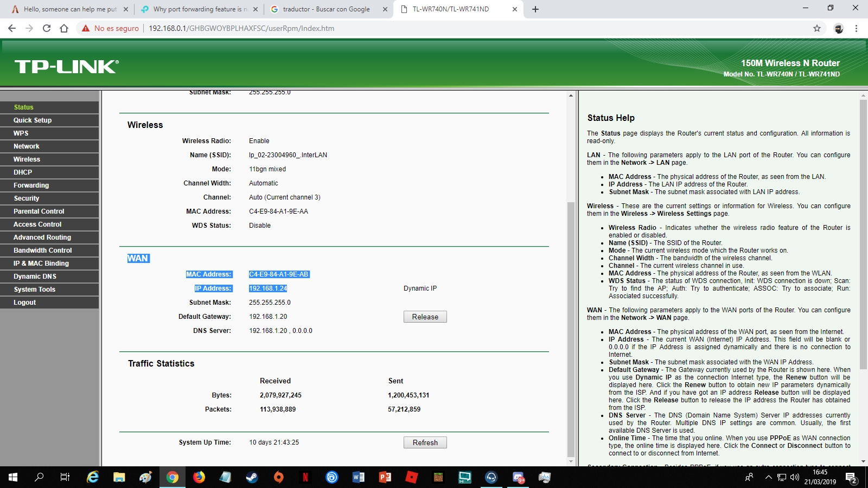The height and width of the screenshot is (488, 868).
Task: Open Firefox from the taskbar
Action: coord(199,477)
